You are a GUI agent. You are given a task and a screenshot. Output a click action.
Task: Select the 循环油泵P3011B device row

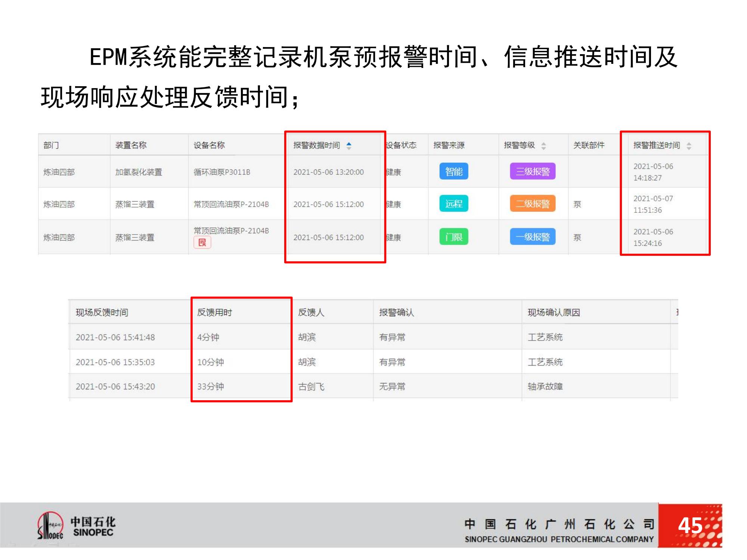222,172
